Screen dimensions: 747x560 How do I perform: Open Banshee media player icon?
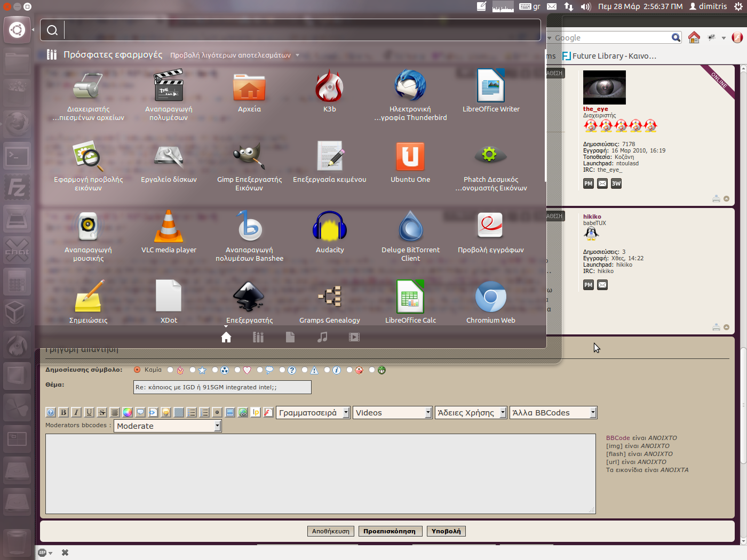(x=249, y=226)
